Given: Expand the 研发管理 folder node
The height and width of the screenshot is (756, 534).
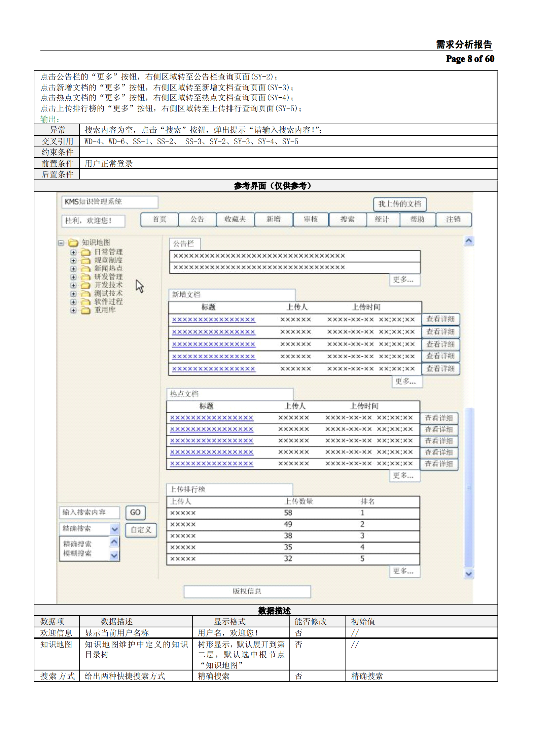Looking at the screenshot, I should tap(73, 277).
